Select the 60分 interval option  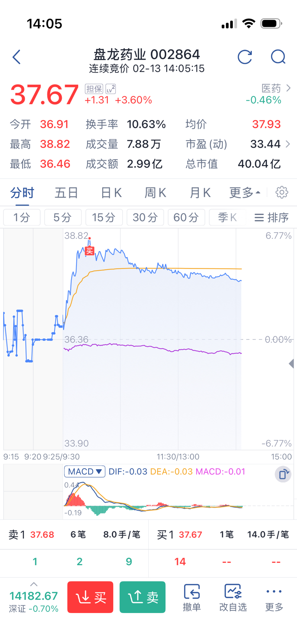click(186, 217)
